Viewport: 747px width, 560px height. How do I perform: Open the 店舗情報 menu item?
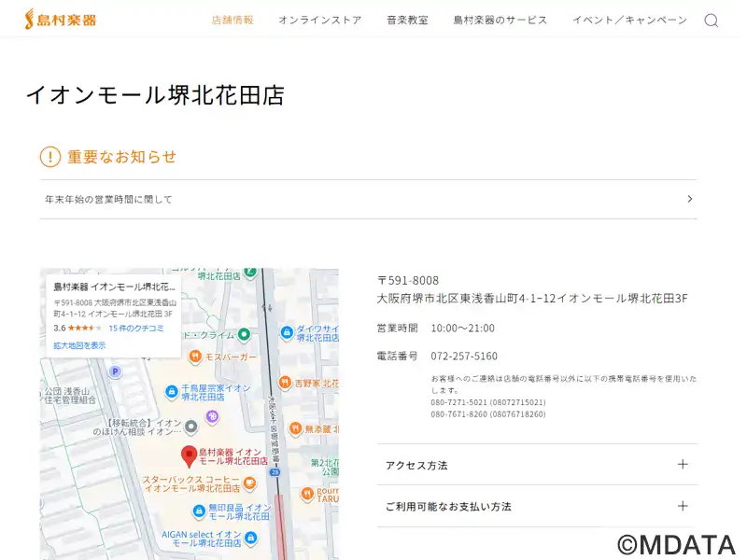(x=233, y=21)
